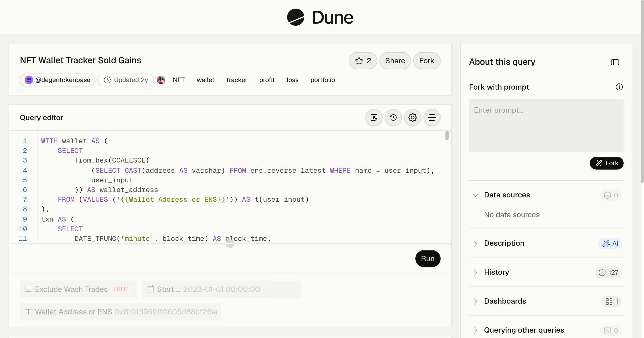Select the wallet tag
644x338 pixels.
(206, 80)
